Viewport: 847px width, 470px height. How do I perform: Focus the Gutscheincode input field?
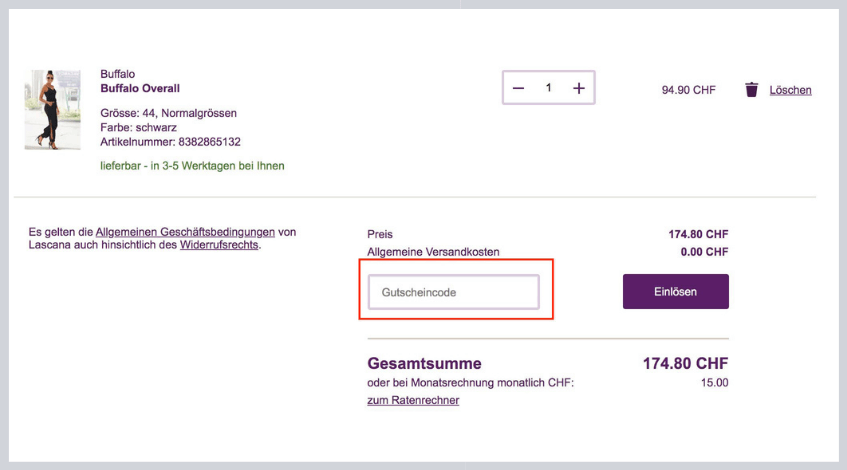(x=454, y=292)
